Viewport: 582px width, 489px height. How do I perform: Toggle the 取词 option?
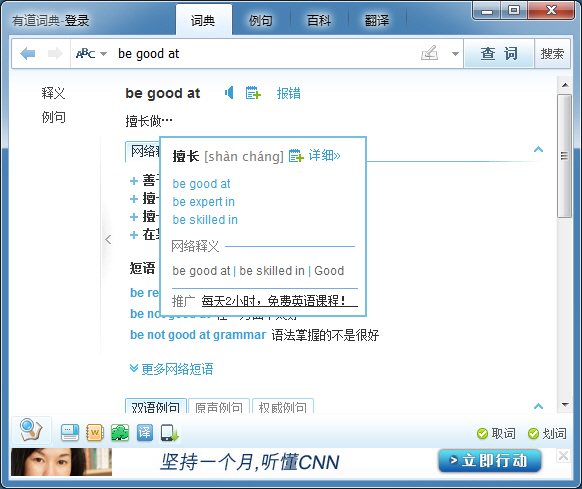(496, 433)
